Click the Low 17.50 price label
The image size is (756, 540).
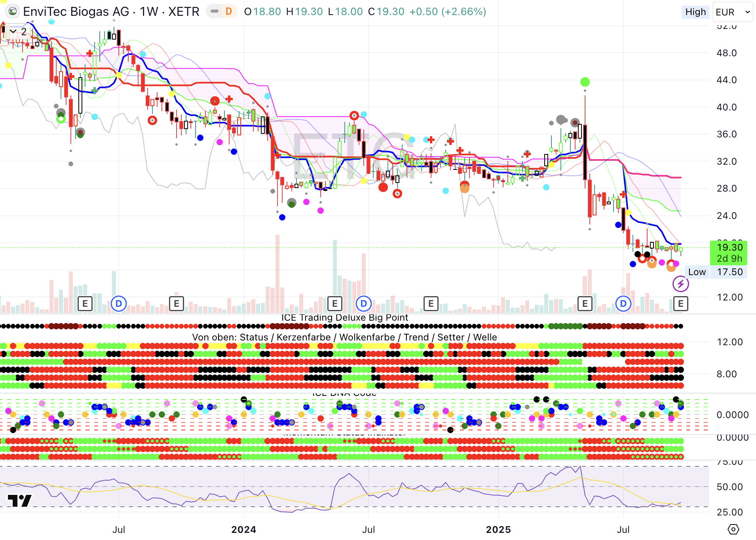[716, 272]
